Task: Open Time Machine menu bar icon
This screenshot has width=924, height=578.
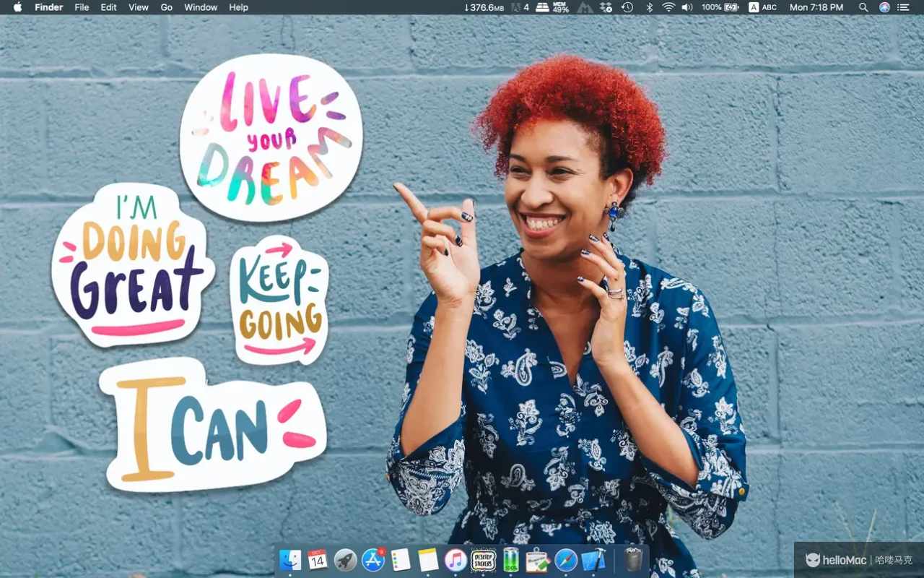Action: [627, 7]
